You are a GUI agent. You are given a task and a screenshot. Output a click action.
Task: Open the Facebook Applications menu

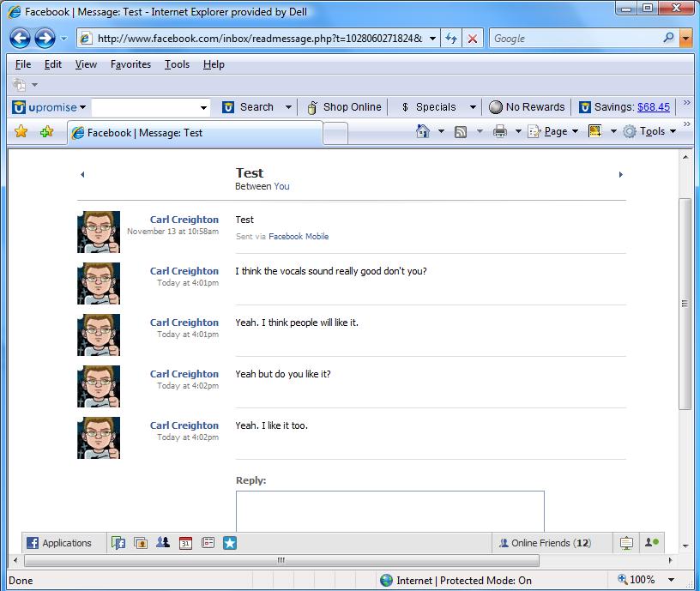coord(59,543)
